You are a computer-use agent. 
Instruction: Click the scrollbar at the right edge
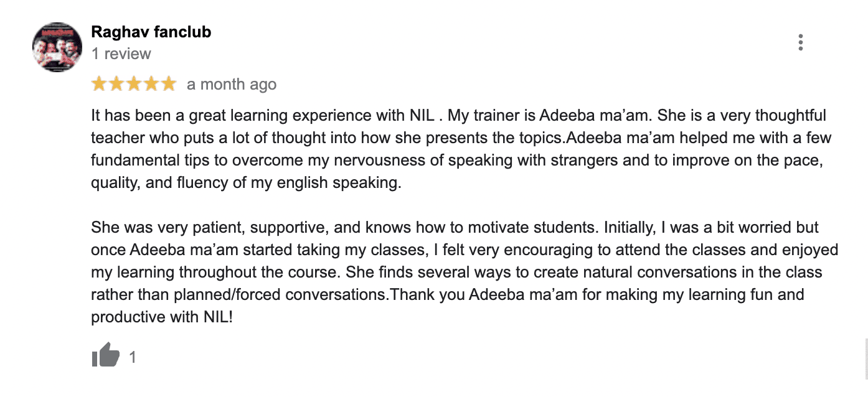pyautogui.click(x=866, y=358)
